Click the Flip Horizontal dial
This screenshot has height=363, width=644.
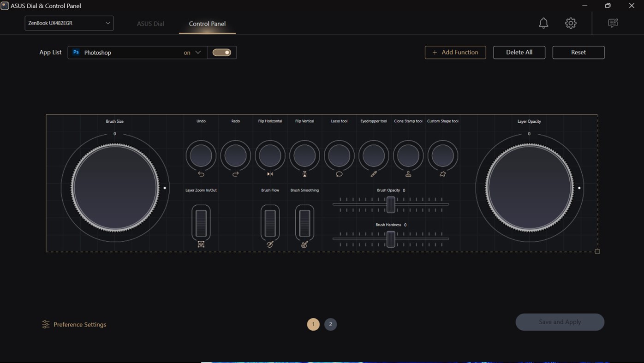(x=270, y=155)
